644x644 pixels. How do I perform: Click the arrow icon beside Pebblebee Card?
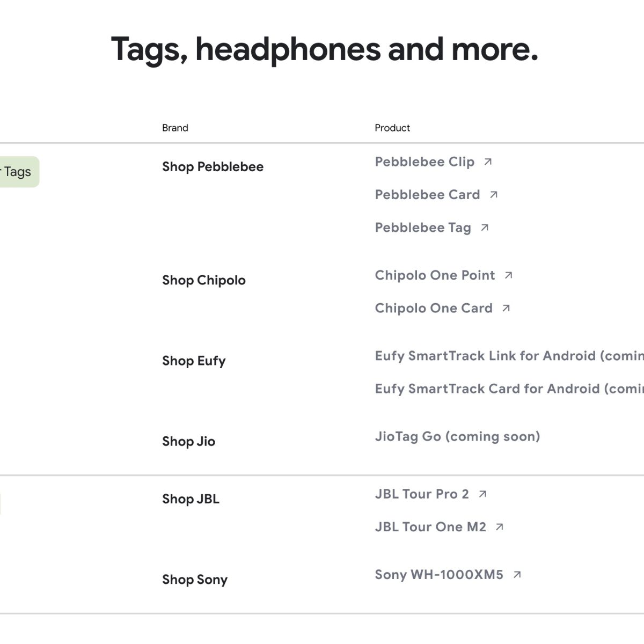tap(494, 195)
